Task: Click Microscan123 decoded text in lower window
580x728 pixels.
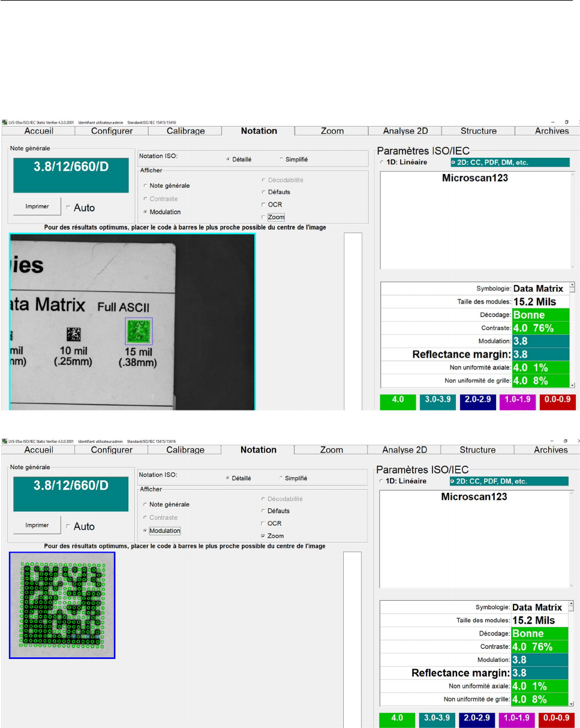Action: (474, 497)
